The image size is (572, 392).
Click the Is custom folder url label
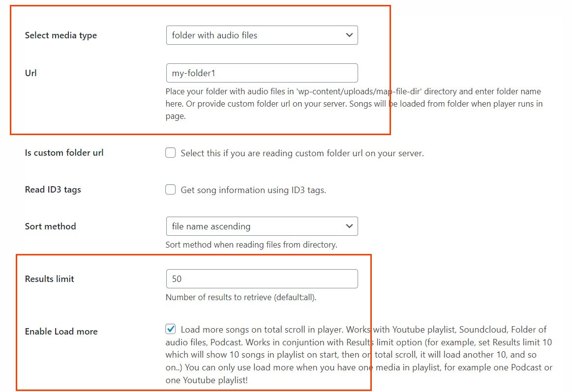[x=64, y=153]
